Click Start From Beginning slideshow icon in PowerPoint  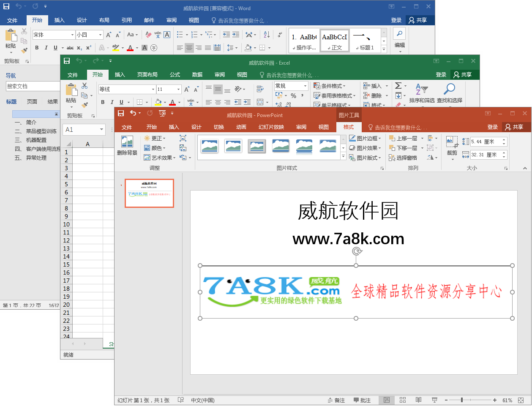[162, 113]
